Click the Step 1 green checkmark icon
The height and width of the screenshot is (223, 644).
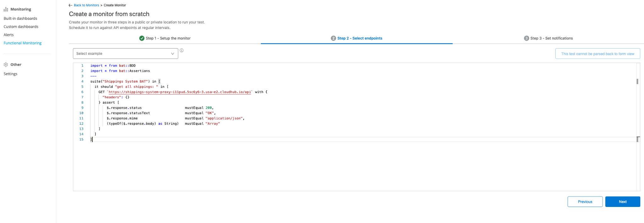(x=142, y=38)
